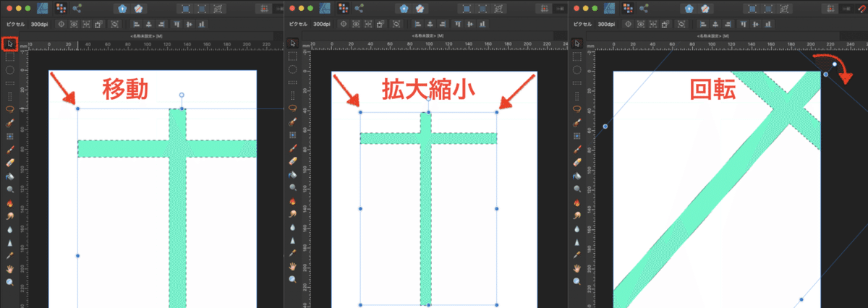This screenshot has height=308, width=868.
Task: Choose the red Paint Brush tool, 移動 window
Action: tap(10, 147)
